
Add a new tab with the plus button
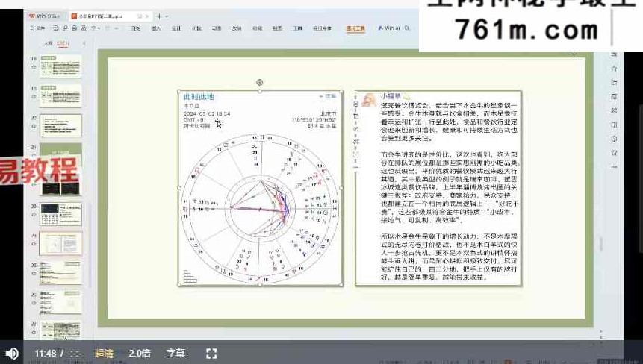click(159, 16)
